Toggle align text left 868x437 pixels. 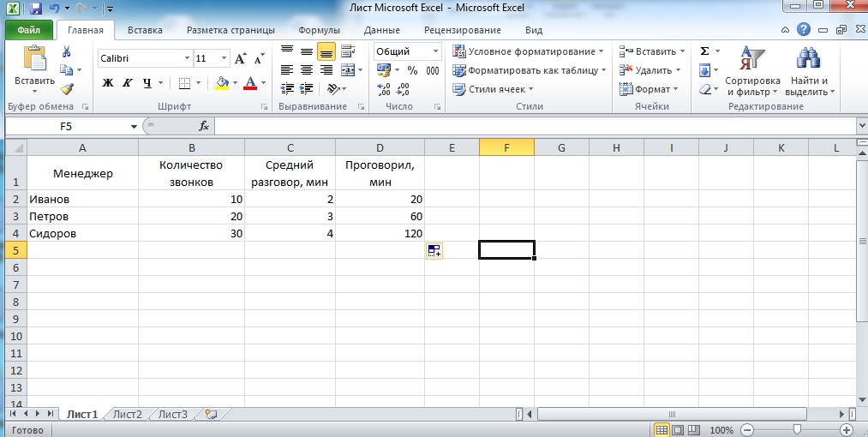click(x=287, y=69)
